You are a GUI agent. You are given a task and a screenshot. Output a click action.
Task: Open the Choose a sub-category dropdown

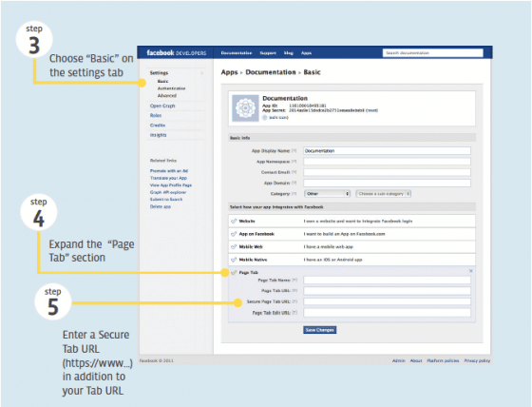[384, 194]
